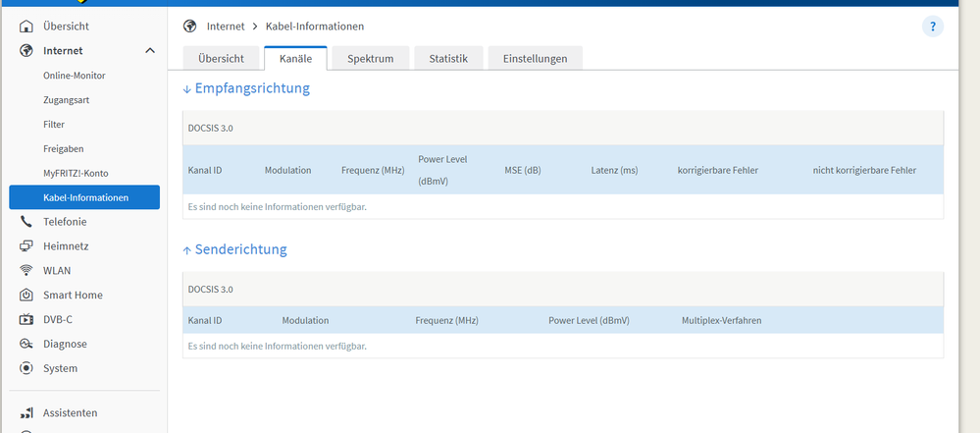Click the WLAN wifi icon
The height and width of the screenshot is (433, 980).
[x=26, y=270]
